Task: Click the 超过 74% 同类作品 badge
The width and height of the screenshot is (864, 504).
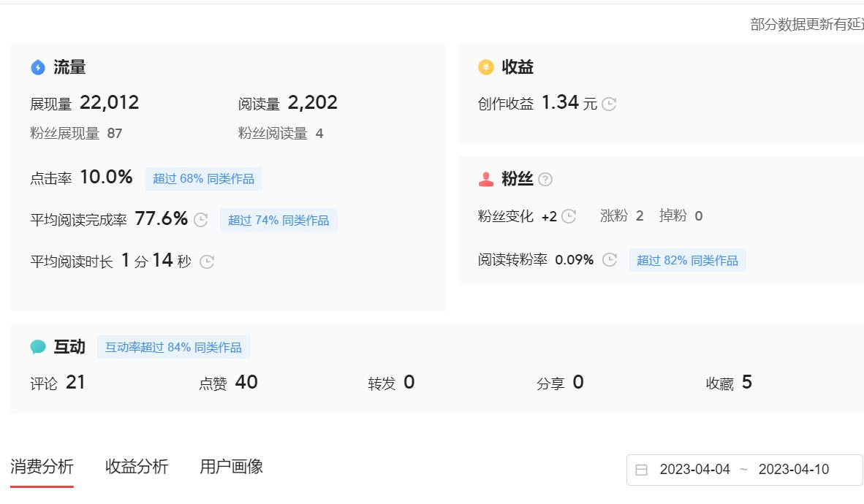Action: pos(278,220)
